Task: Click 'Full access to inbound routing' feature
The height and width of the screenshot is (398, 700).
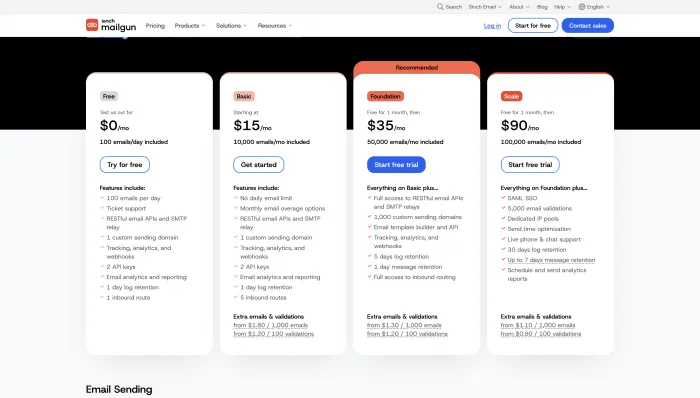Action: click(414, 277)
